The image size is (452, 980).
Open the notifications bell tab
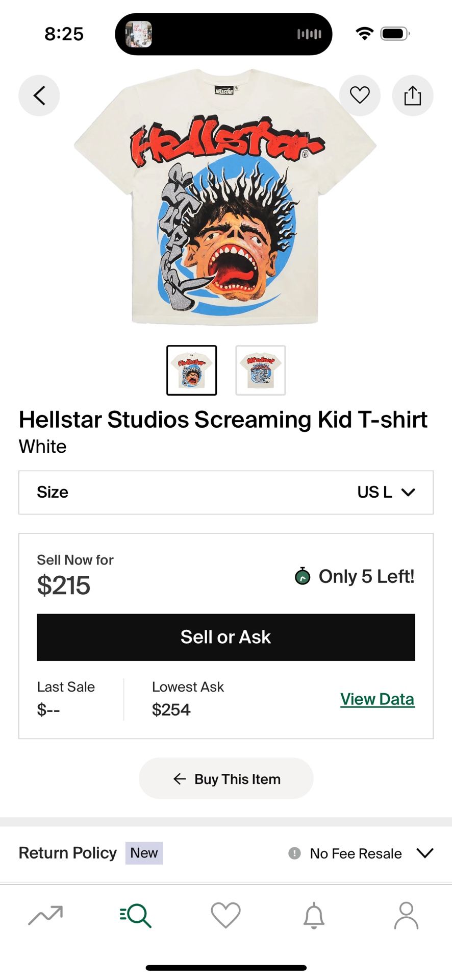pyautogui.click(x=314, y=915)
